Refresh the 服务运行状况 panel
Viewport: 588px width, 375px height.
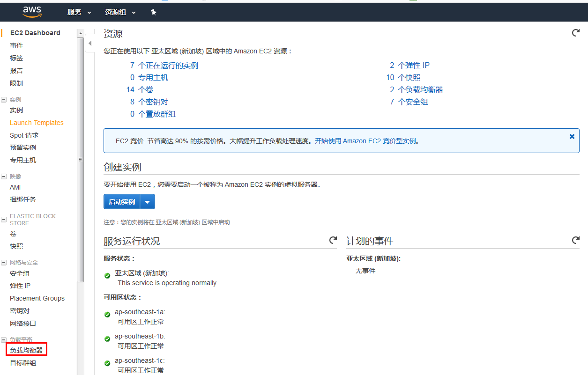click(x=333, y=240)
